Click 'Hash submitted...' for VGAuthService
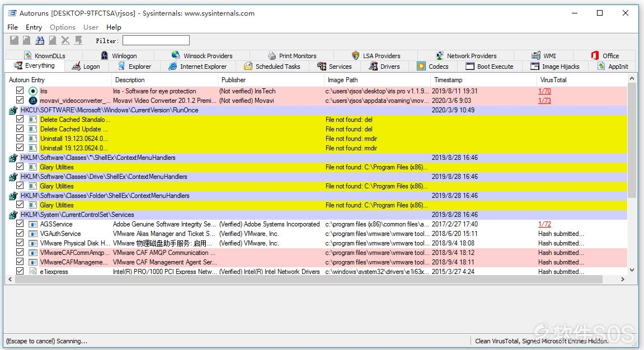This screenshot has width=644, height=350. [561, 234]
